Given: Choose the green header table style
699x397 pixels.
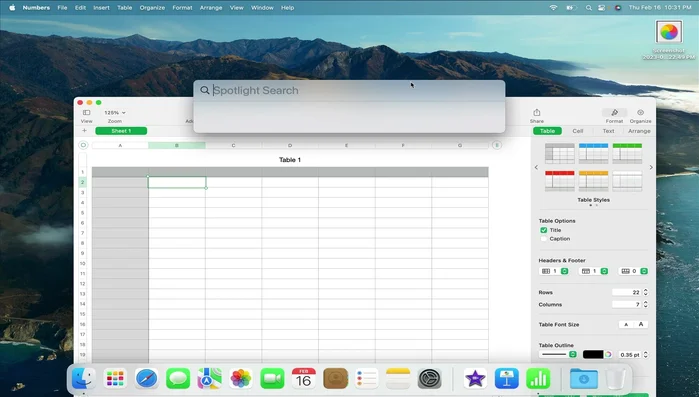Looking at the screenshot, I should pyautogui.click(x=627, y=153).
